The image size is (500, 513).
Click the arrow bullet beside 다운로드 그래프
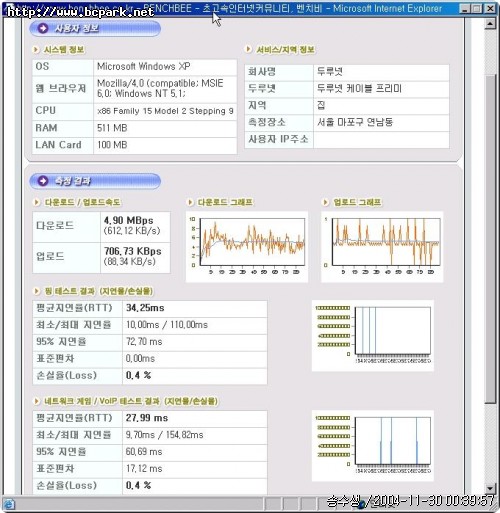pos(190,202)
